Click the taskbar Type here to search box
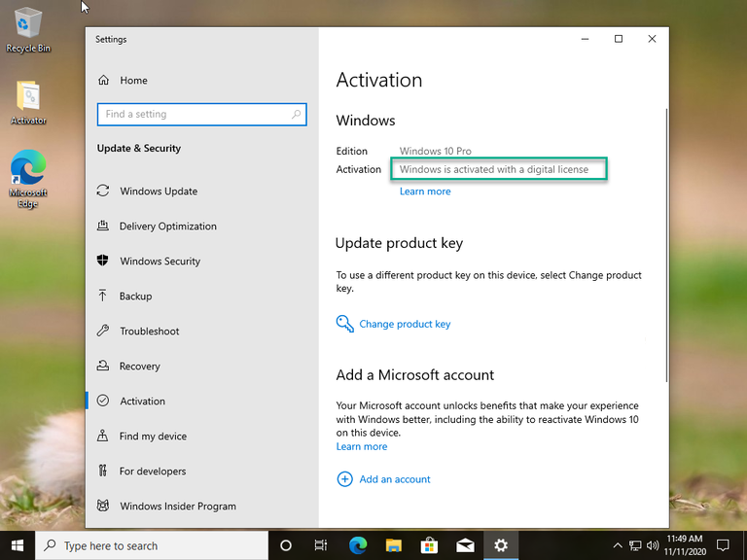The height and width of the screenshot is (560, 747). tap(152, 545)
